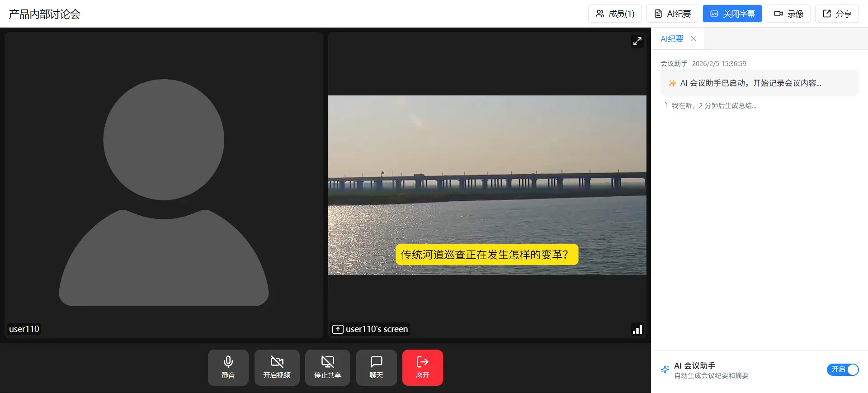Start recording with 录像 button
Image resolution: width=868 pixels, height=393 pixels.
(788, 14)
